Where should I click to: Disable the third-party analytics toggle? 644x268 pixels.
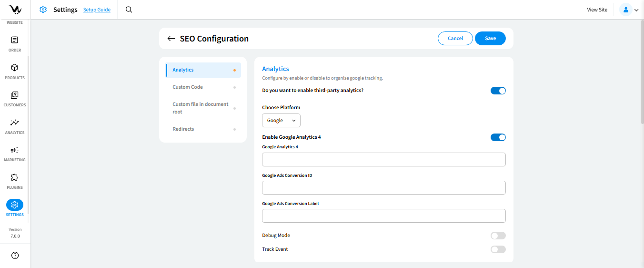point(498,91)
